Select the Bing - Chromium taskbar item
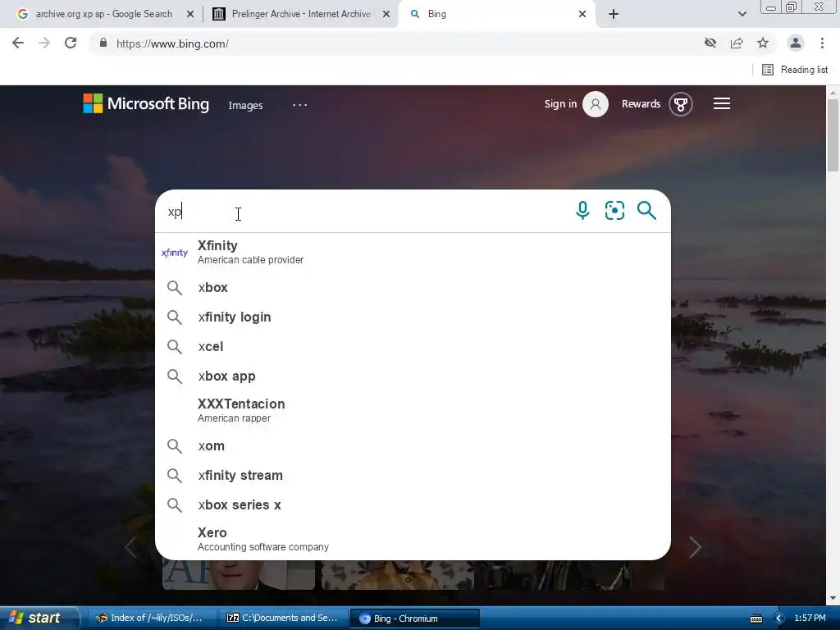840x630 pixels. (414, 619)
